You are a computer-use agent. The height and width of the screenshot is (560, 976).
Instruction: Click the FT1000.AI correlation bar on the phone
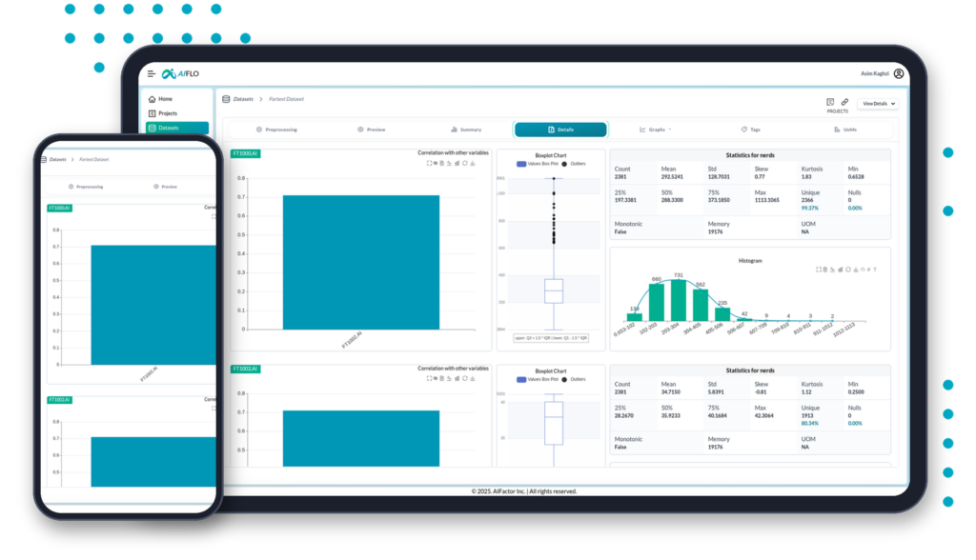click(x=153, y=305)
